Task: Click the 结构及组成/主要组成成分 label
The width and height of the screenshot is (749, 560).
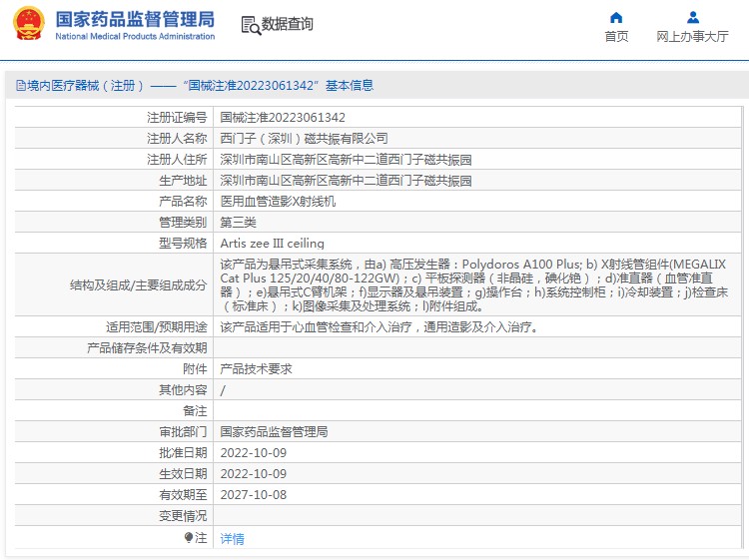Action: pyautogui.click(x=139, y=285)
